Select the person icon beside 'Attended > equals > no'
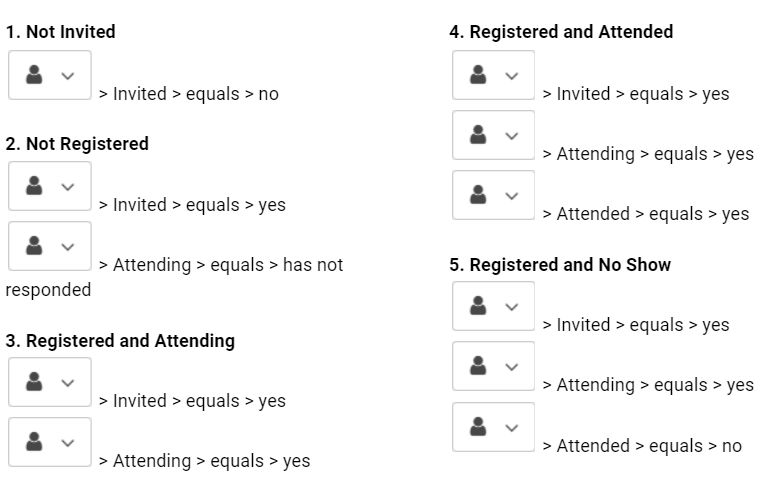Image resolution: width=771 pixels, height=482 pixels. point(478,427)
